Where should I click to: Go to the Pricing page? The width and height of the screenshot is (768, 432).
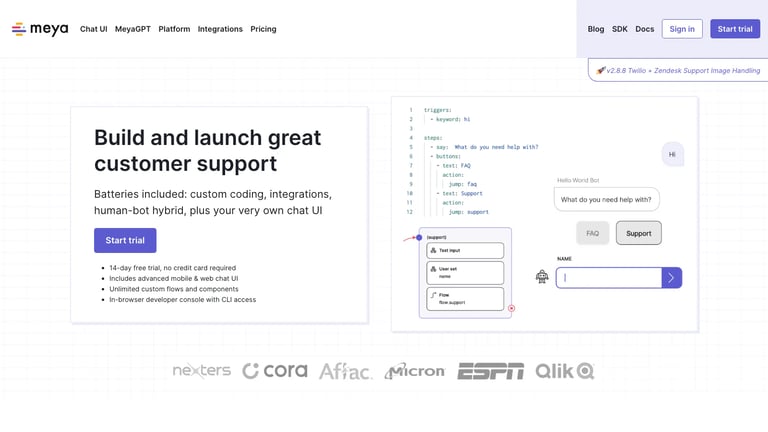coord(263,29)
